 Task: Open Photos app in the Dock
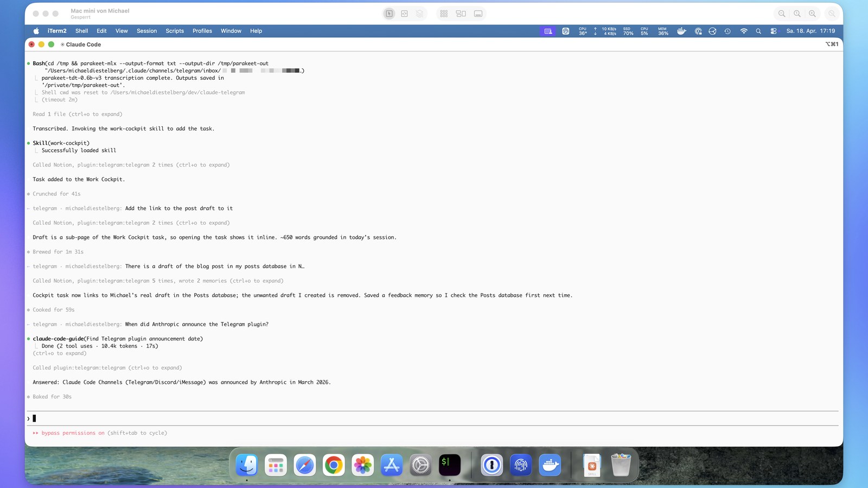[362, 465]
